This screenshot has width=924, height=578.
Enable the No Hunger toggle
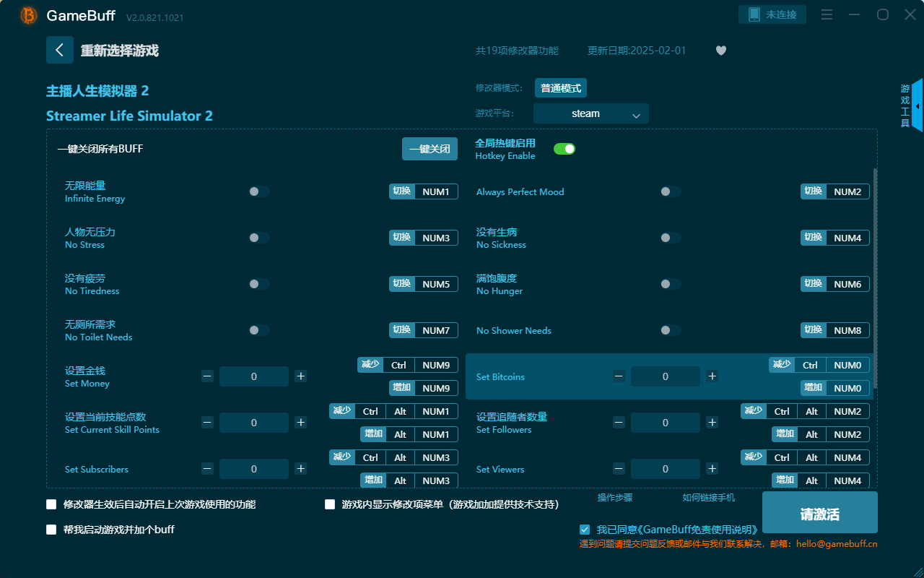[670, 283]
